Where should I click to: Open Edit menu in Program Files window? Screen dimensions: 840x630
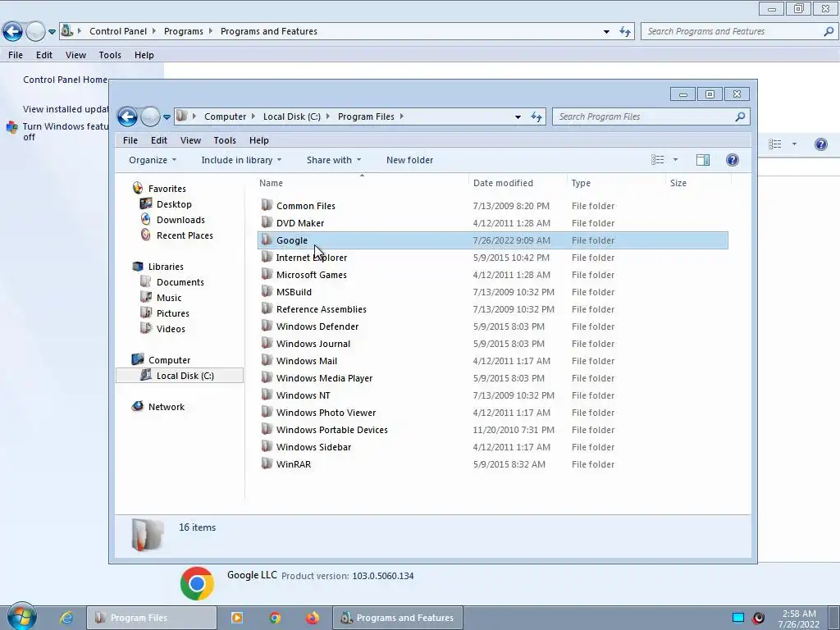tap(158, 140)
